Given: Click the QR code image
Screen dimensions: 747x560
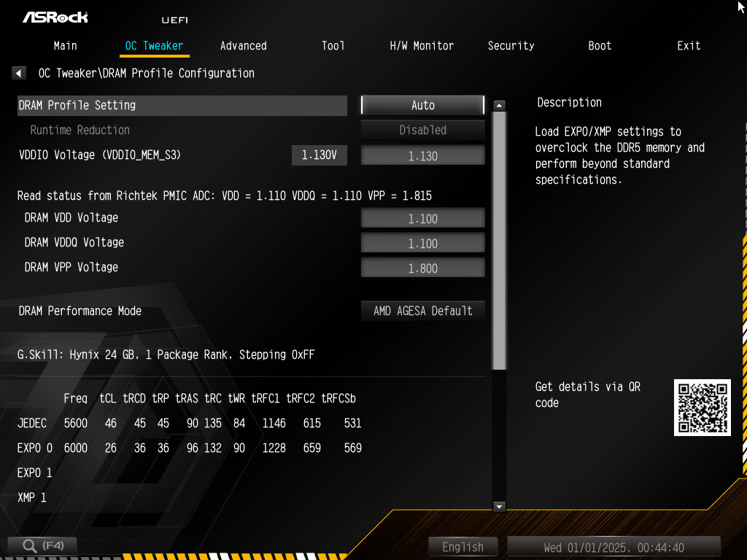Looking at the screenshot, I should click(702, 408).
